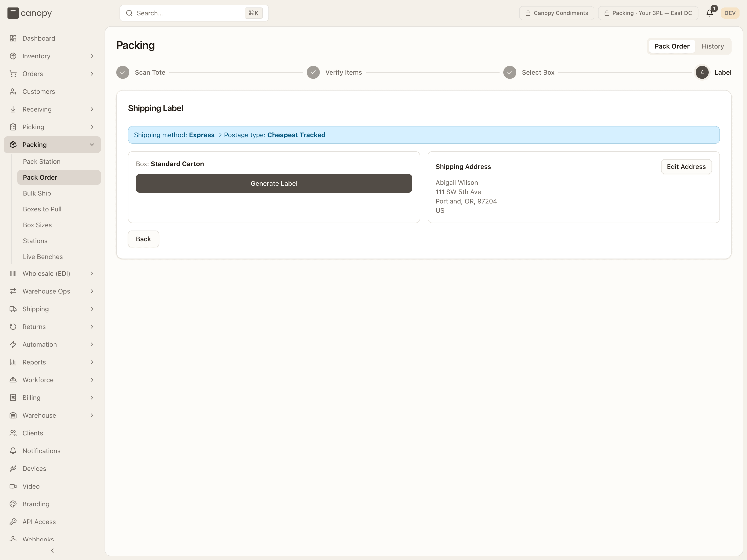Click the top bar notification bell
This screenshot has height=560, width=747.
click(709, 13)
